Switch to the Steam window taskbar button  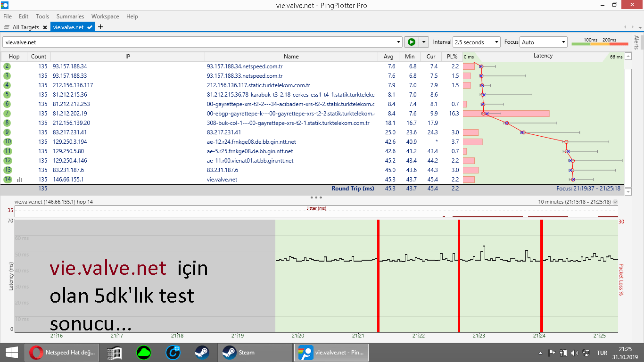(255, 352)
